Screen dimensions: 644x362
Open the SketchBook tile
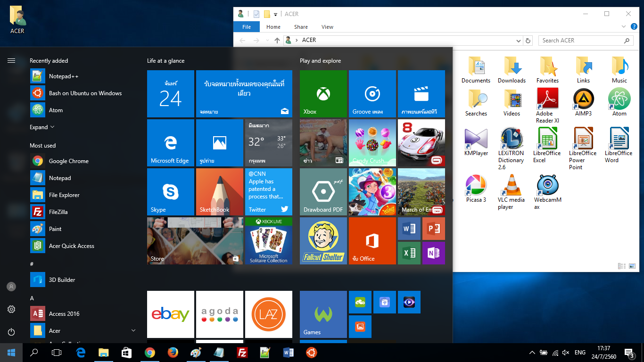[x=220, y=192]
